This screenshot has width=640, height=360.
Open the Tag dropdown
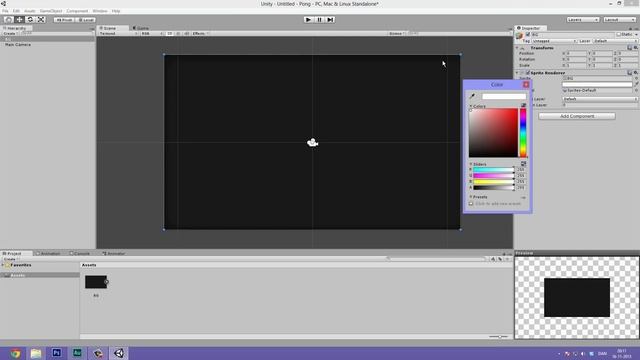click(554, 41)
